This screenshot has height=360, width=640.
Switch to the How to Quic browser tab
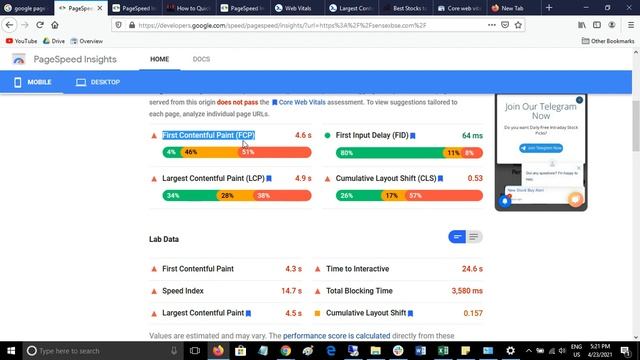pos(189,8)
